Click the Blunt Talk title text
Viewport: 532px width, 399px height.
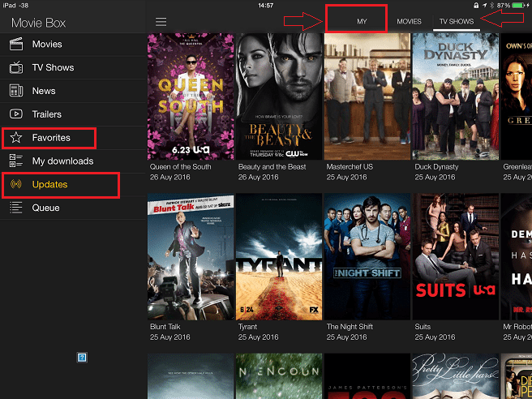(x=165, y=326)
